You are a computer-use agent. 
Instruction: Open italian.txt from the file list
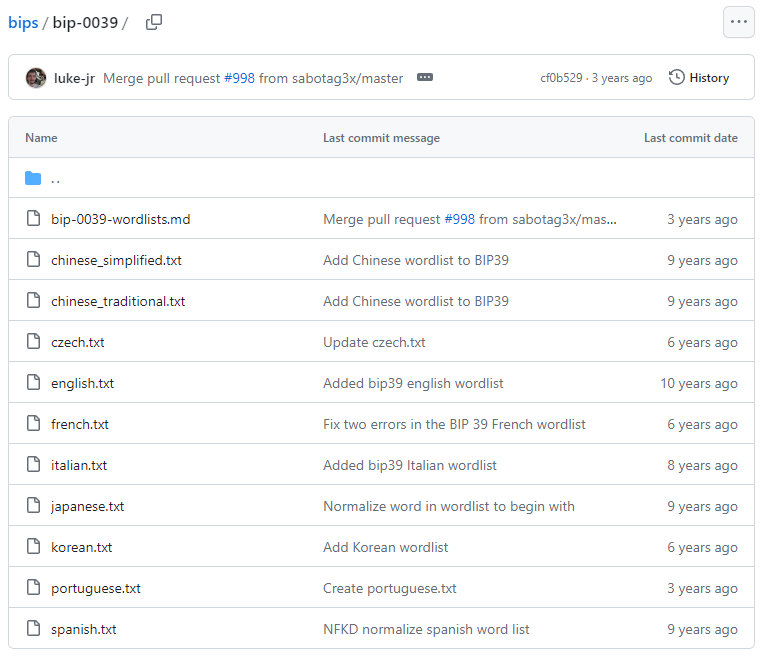pos(79,466)
